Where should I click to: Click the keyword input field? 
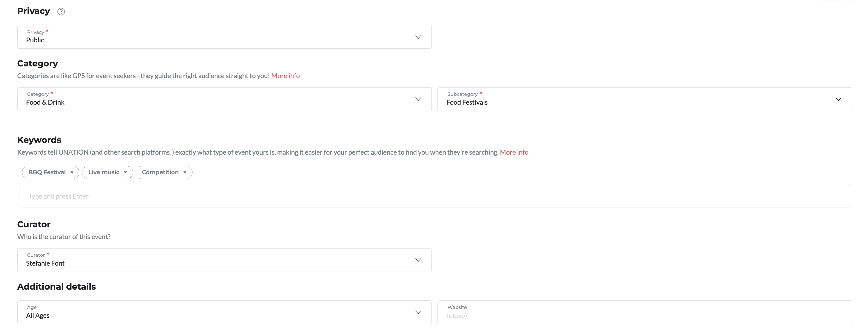point(435,196)
